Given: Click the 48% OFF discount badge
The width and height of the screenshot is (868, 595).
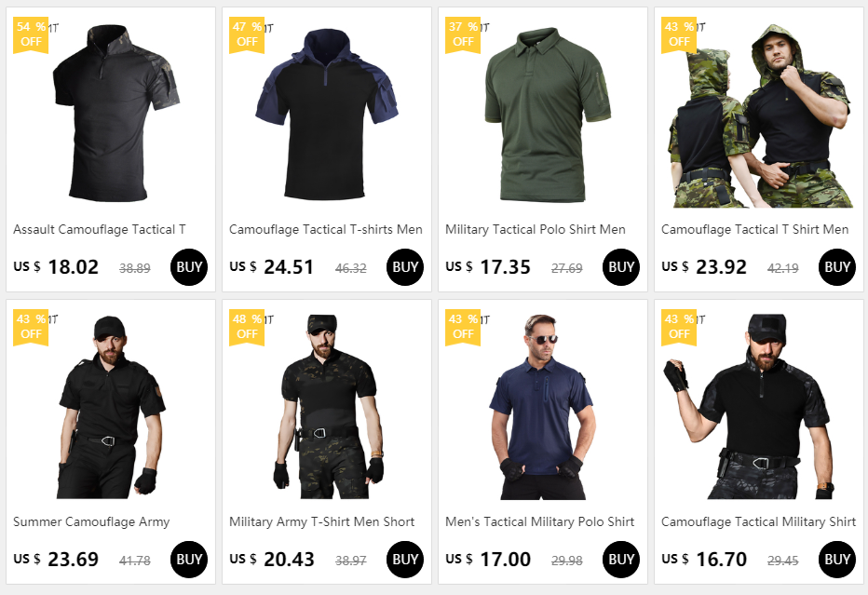Looking at the screenshot, I should [x=247, y=327].
